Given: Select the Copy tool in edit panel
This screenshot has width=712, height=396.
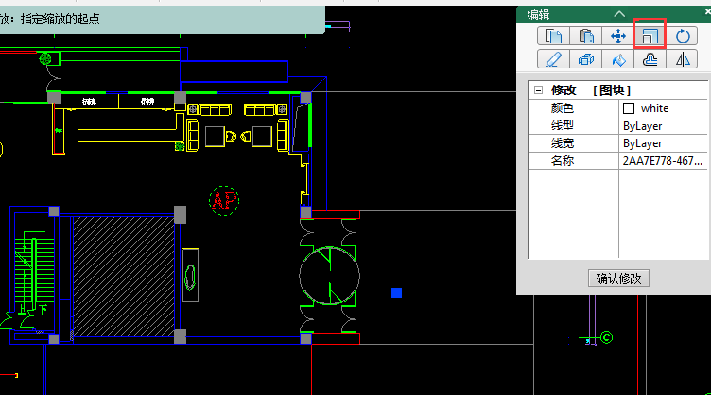Looking at the screenshot, I should click(554, 36).
